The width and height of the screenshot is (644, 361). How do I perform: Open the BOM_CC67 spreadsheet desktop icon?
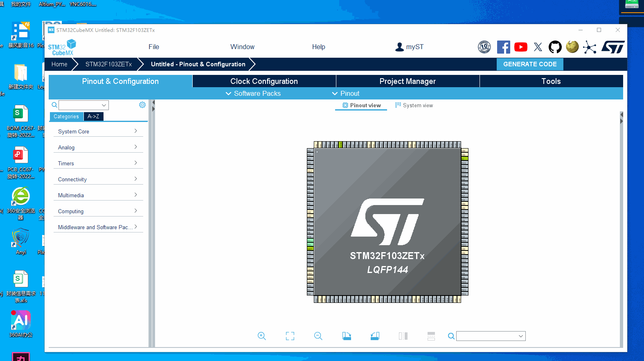point(20,121)
